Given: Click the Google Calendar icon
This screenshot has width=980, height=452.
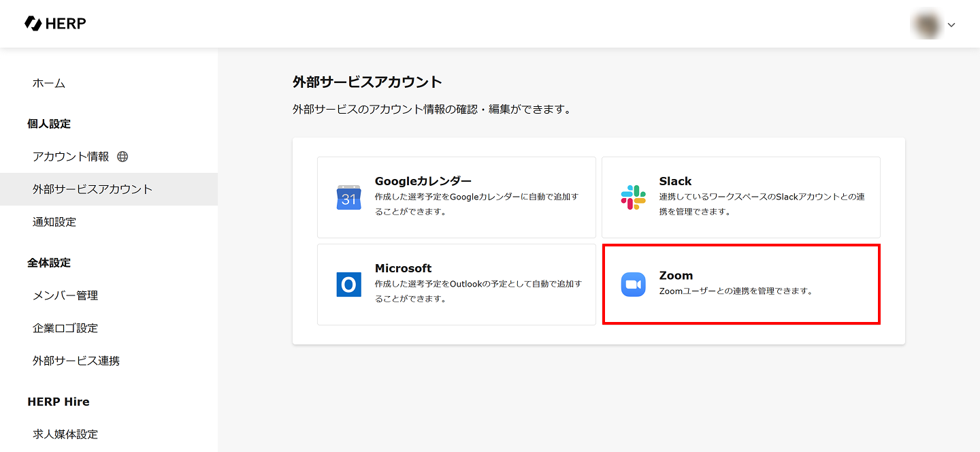Looking at the screenshot, I should pyautogui.click(x=349, y=197).
